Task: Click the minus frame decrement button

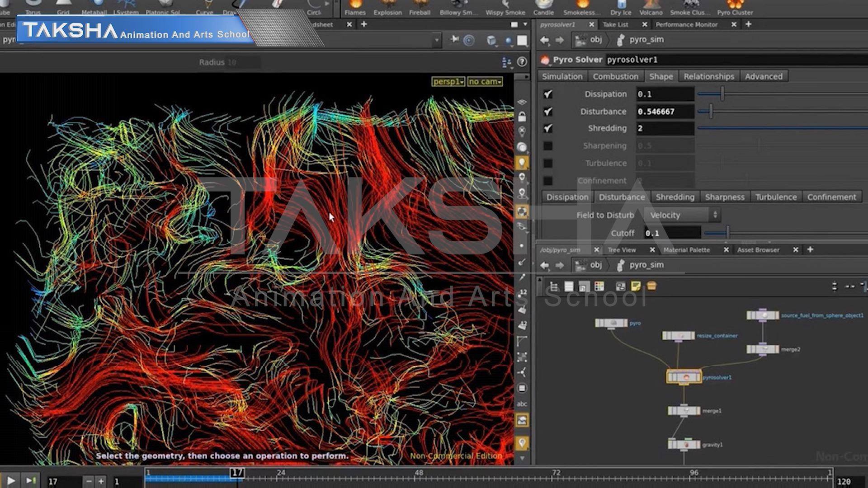Action: [x=89, y=481]
